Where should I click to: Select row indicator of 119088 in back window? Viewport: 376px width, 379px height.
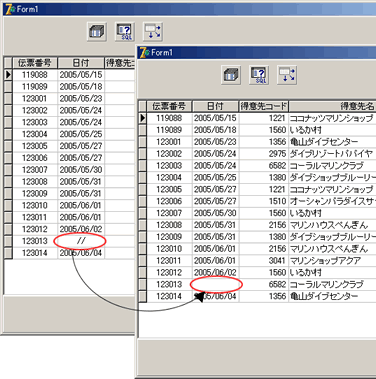[8, 75]
